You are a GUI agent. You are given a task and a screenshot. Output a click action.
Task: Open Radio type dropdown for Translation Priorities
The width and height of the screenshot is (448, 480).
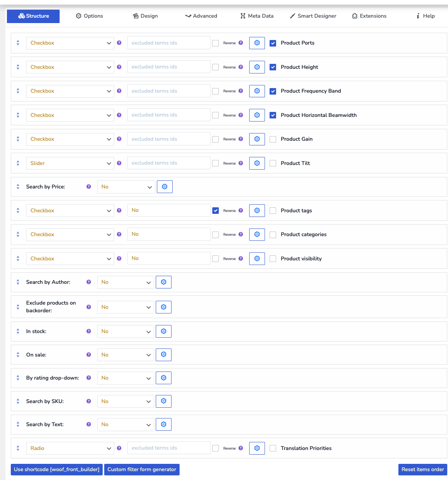coord(70,448)
